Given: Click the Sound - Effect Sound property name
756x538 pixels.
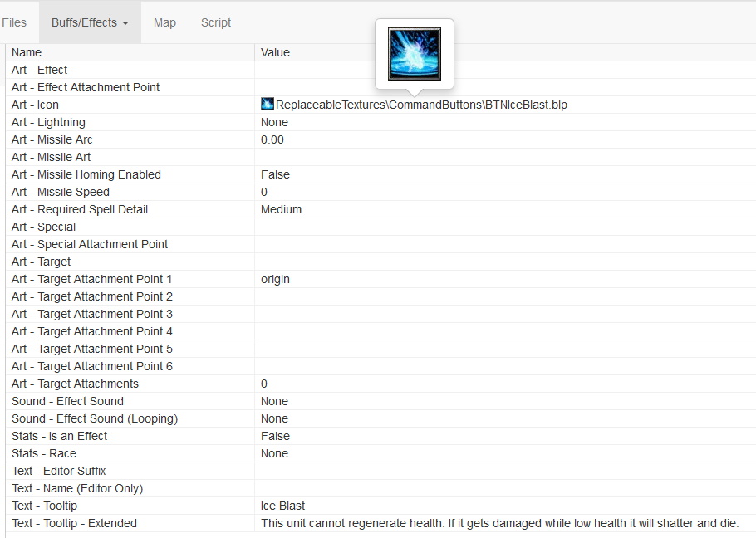Looking at the screenshot, I should [67, 401].
